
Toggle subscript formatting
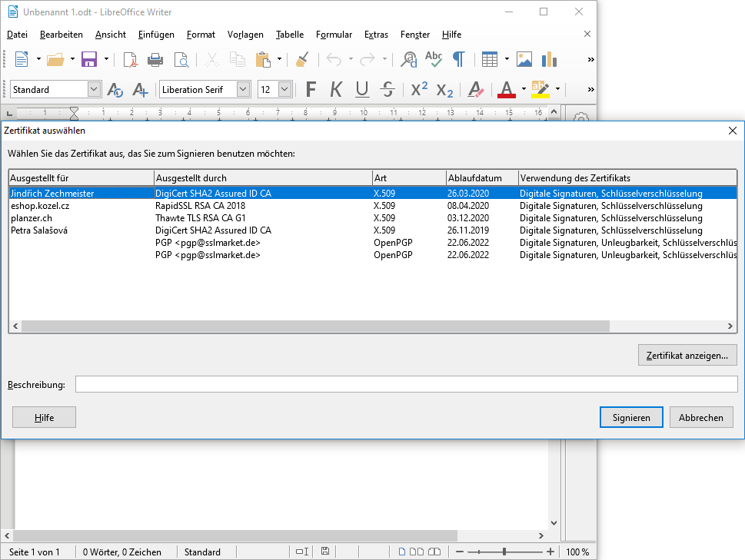pyautogui.click(x=444, y=90)
